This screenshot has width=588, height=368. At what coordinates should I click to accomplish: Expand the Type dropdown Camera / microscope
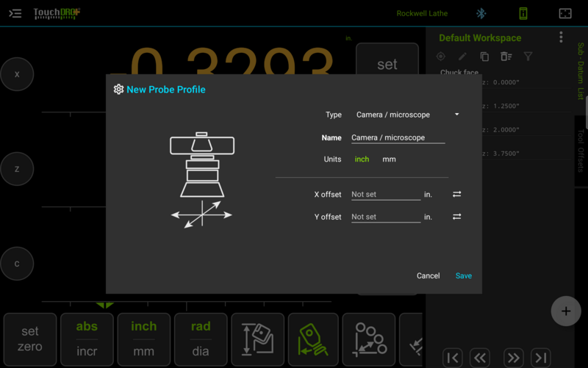pyautogui.click(x=407, y=115)
